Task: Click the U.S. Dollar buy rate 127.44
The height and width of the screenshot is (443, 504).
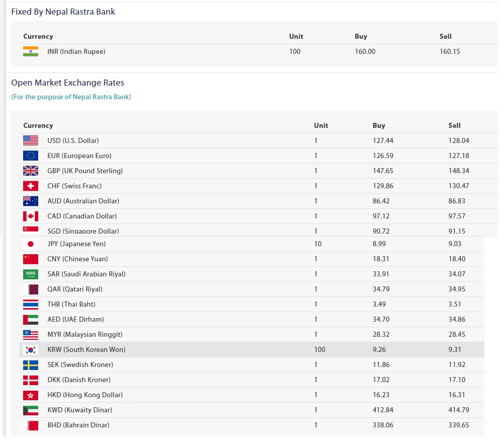Action: point(383,140)
